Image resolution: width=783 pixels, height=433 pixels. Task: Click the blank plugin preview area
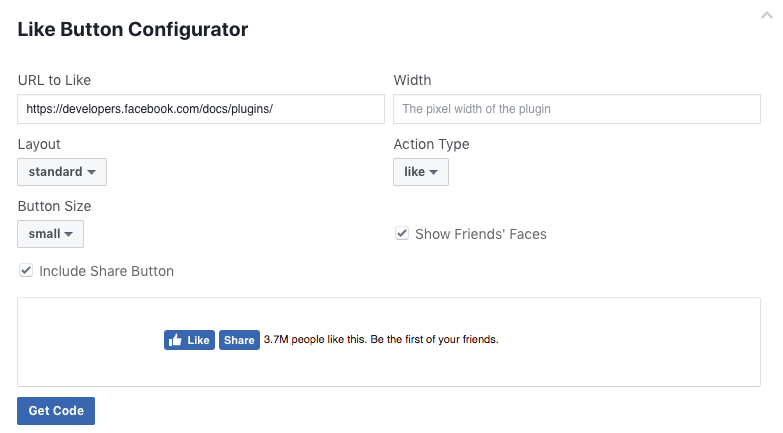pyautogui.click(x=624, y=342)
